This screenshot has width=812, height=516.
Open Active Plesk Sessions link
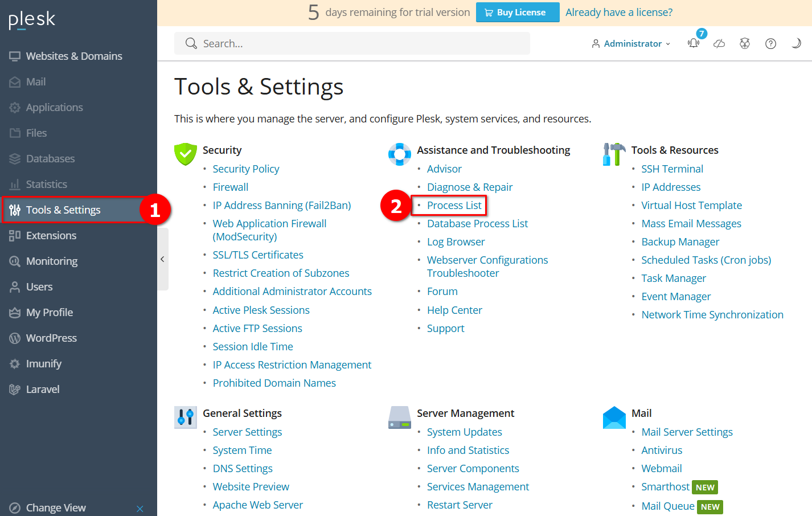(x=261, y=310)
